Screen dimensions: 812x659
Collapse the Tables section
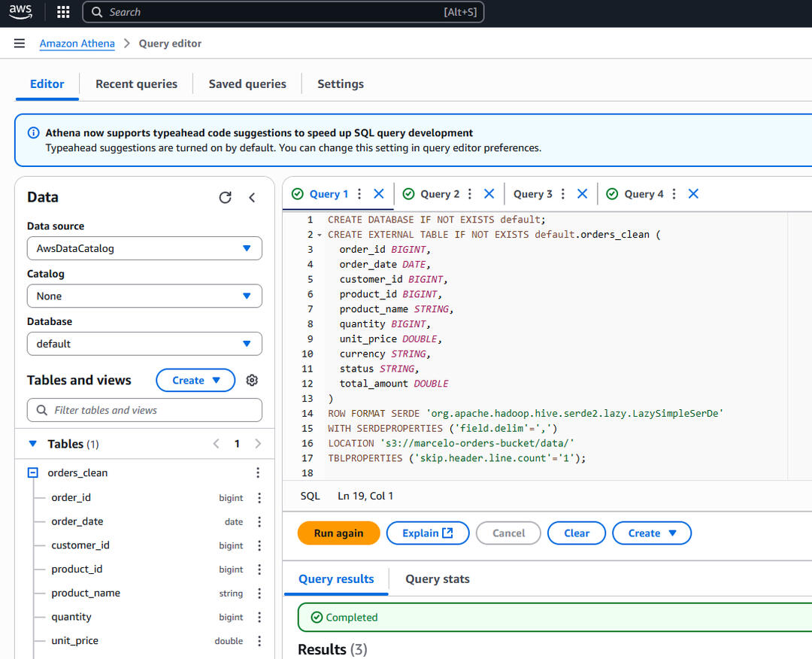[x=32, y=444]
